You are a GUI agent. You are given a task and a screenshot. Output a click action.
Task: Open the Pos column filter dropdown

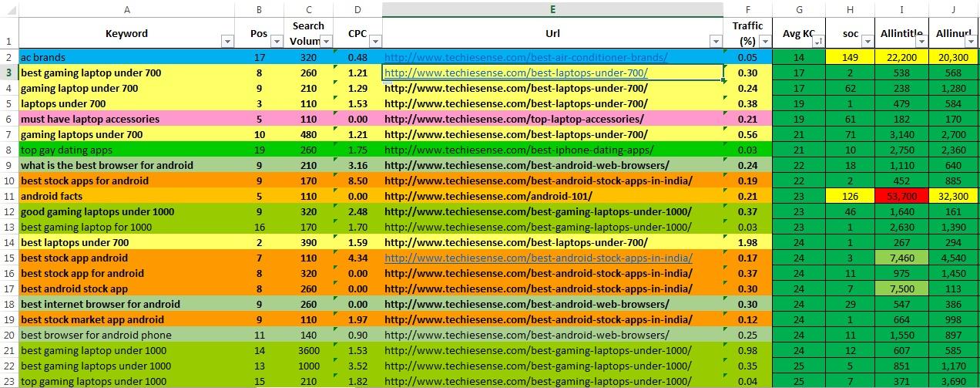(x=275, y=42)
